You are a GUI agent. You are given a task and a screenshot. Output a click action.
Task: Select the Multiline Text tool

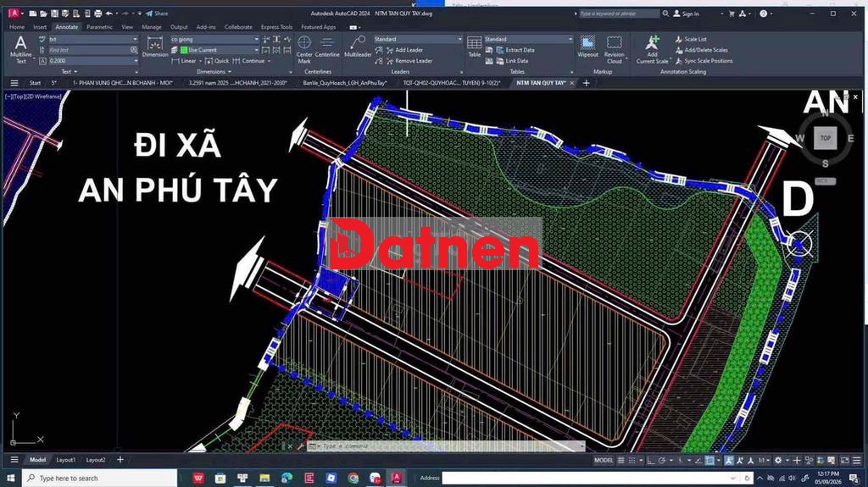20,49
